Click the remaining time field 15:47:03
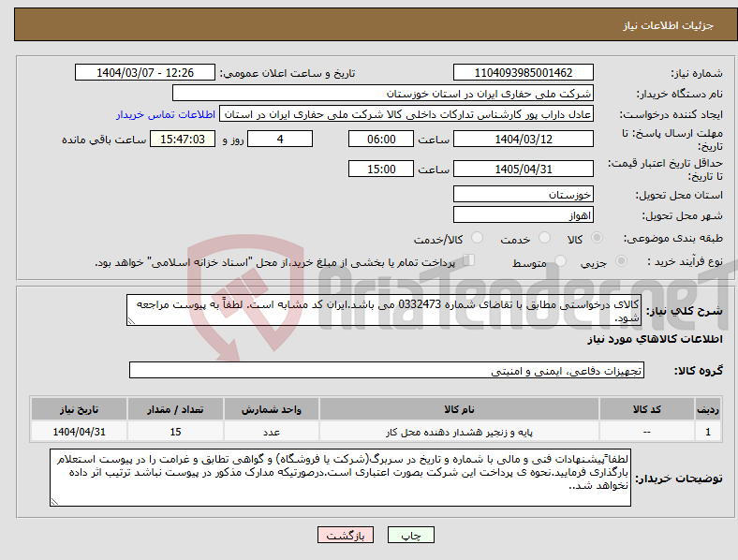 [x=183, y=140]
